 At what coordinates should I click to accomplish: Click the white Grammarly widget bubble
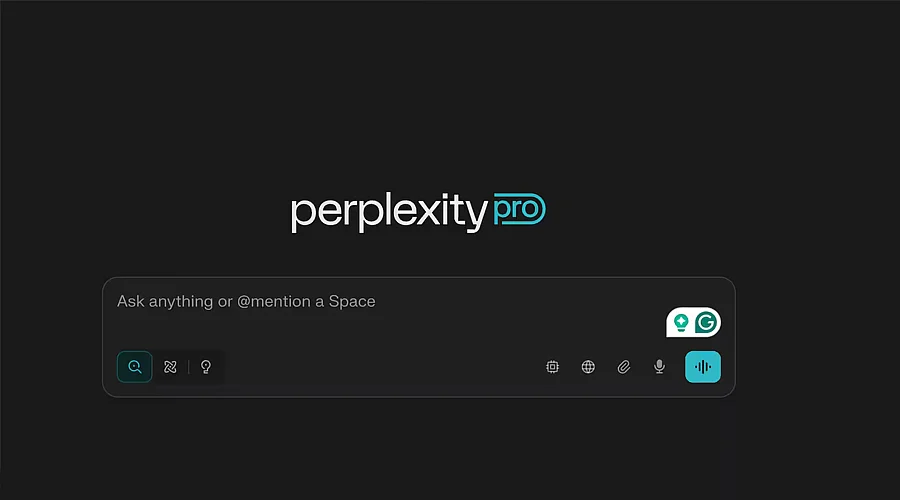point(693,323)
